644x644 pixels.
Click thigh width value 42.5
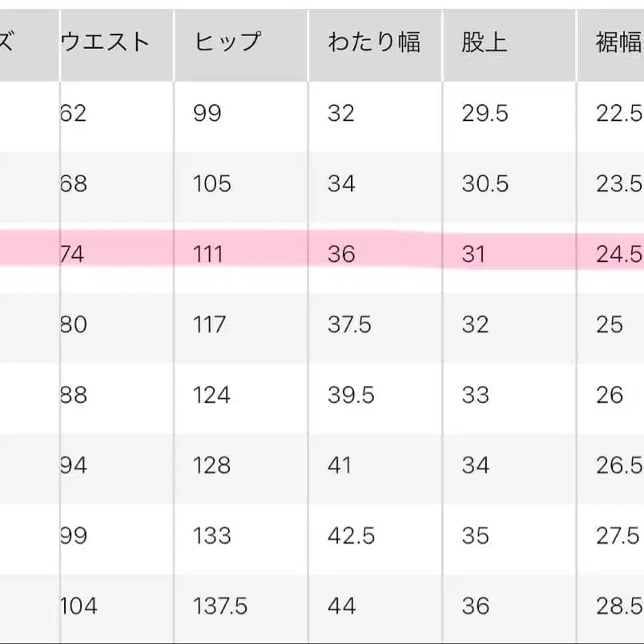click(x=350, y=535)
